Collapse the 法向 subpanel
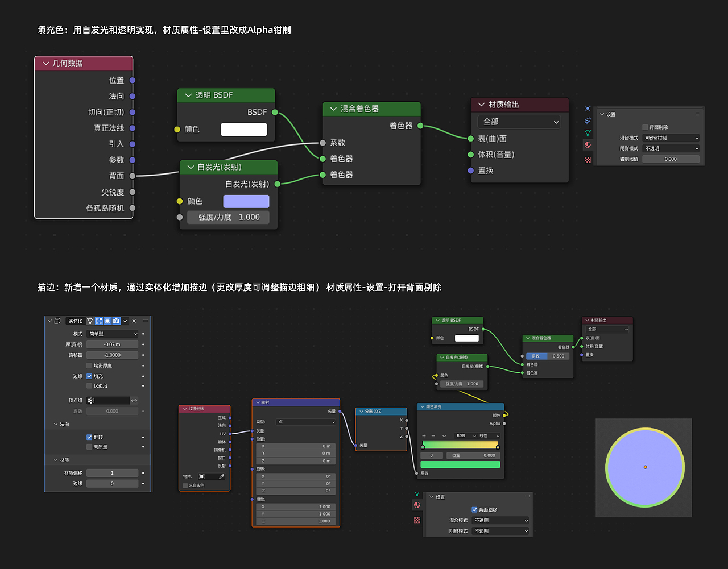 (56, 425)
